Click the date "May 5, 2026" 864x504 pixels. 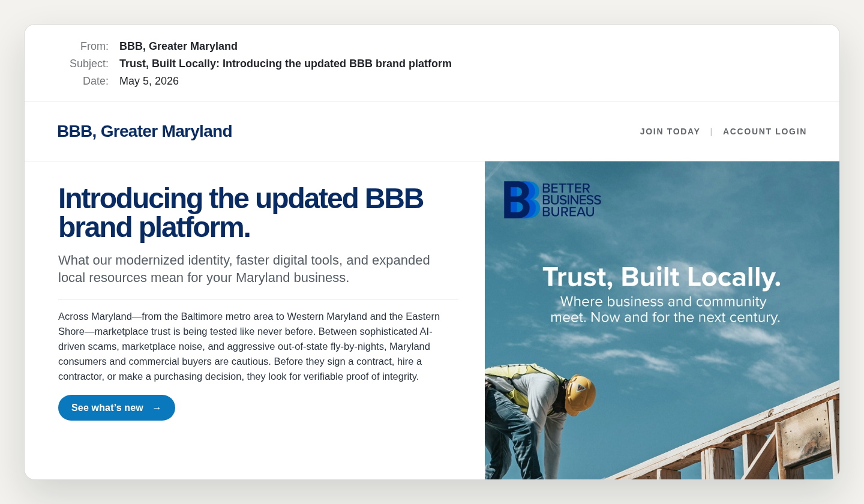click(149, 81)
